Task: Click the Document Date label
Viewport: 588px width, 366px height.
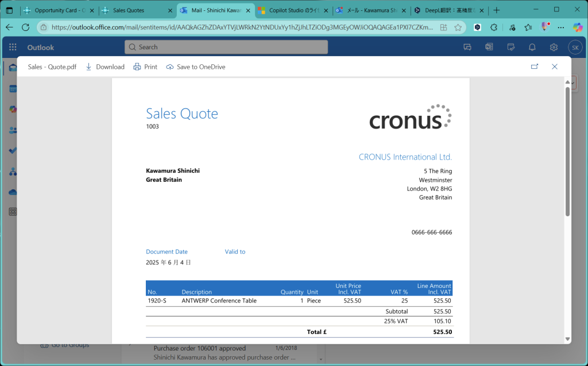Action: [167, 252]
